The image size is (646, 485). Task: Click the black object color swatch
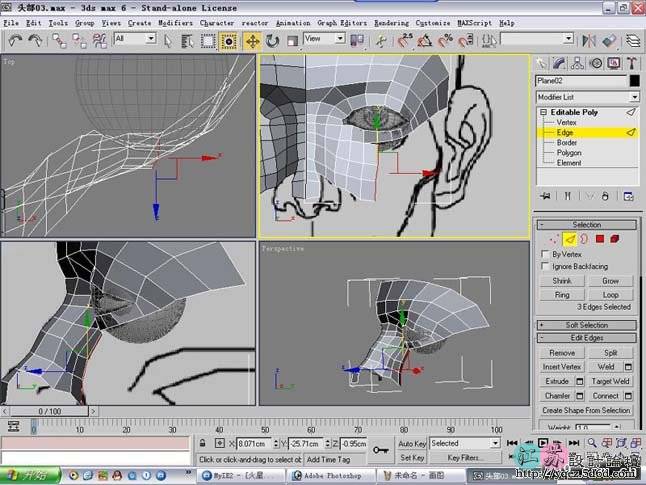point(634,81)
